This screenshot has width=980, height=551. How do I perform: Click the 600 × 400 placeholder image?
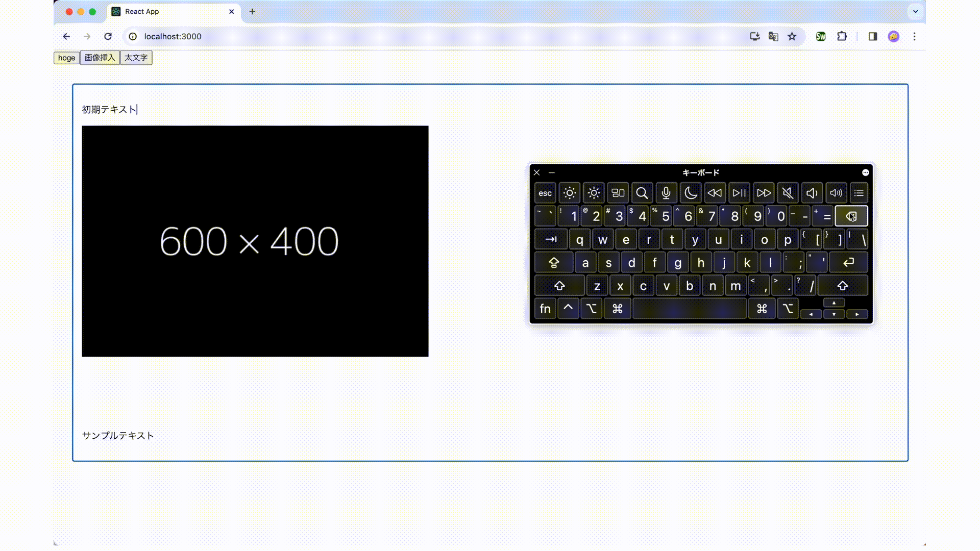pos(255,241)
